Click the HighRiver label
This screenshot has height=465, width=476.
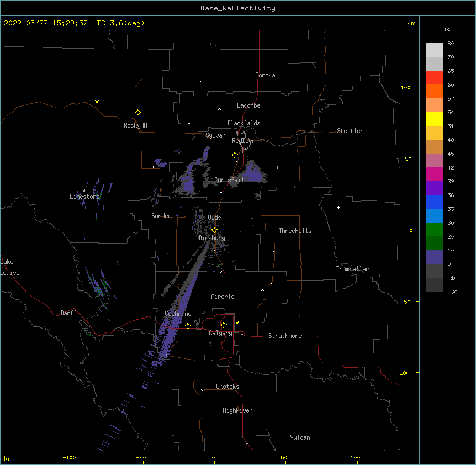point(237,410)
